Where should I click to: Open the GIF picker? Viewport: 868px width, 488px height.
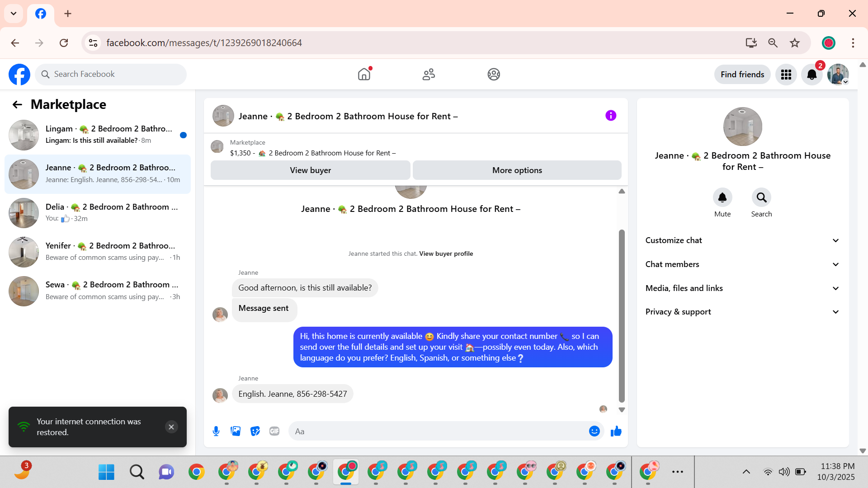point(274,431)
